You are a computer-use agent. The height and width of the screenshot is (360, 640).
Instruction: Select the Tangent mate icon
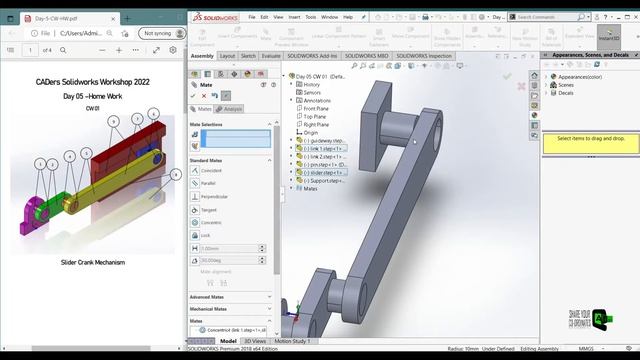click(195, 210)
